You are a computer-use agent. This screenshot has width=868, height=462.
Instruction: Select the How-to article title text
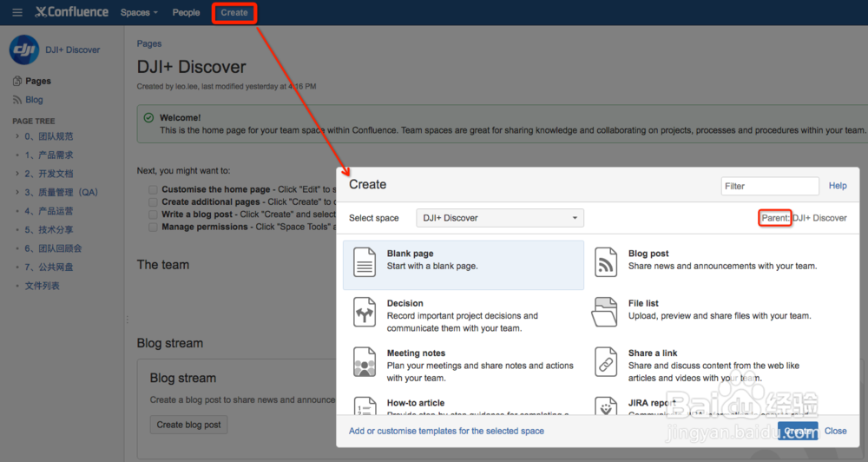tap(415, 403)
